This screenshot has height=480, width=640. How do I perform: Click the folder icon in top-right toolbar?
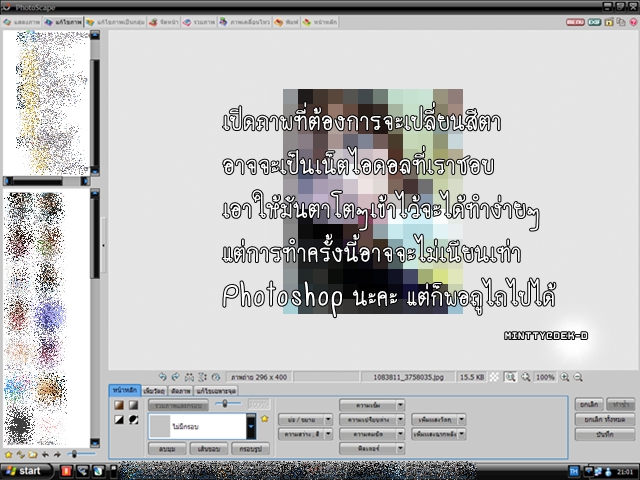click(609, 22)
